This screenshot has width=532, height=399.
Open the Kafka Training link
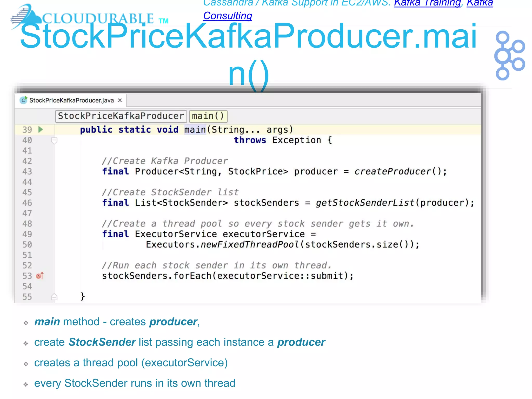click(x=427, y=3)
